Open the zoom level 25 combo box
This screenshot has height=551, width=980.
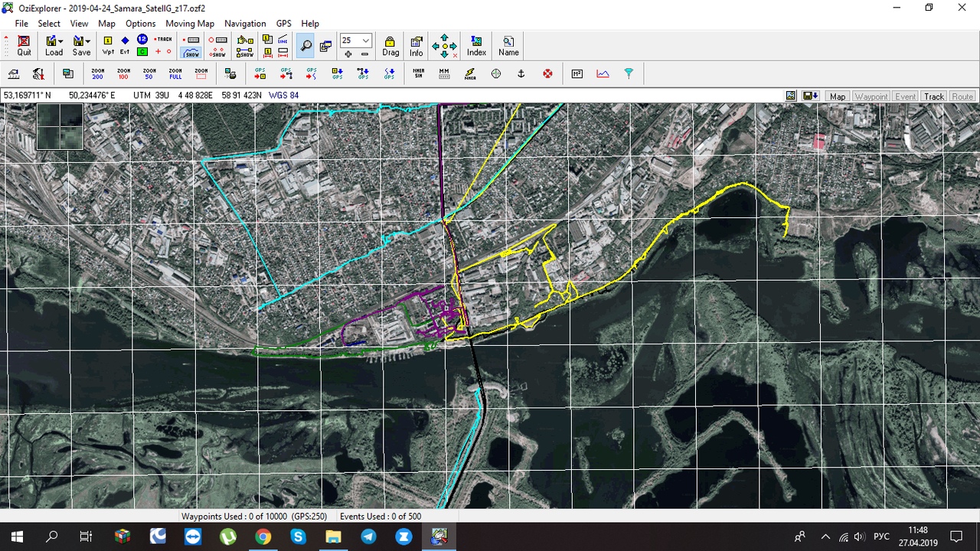[356, 41]
